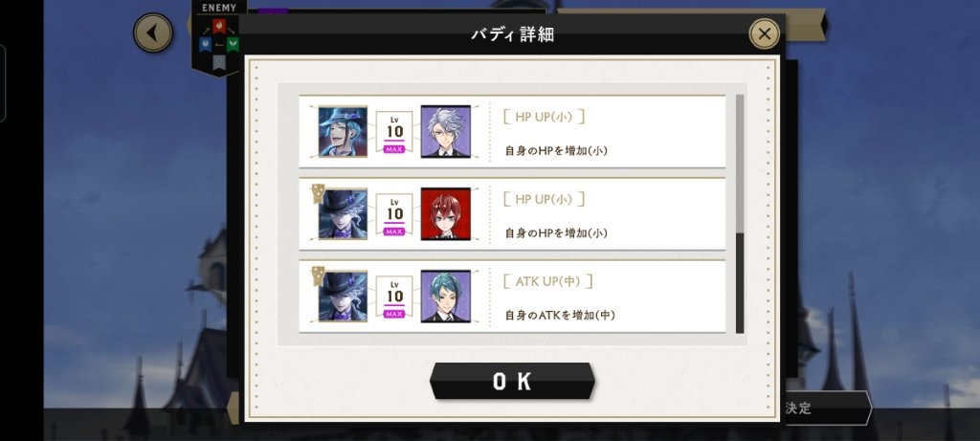Tap the top-hat card in the ATK UP row
The height and width of the screenshot is (441, 980).
pyautogui.click(x=343, y=297)
